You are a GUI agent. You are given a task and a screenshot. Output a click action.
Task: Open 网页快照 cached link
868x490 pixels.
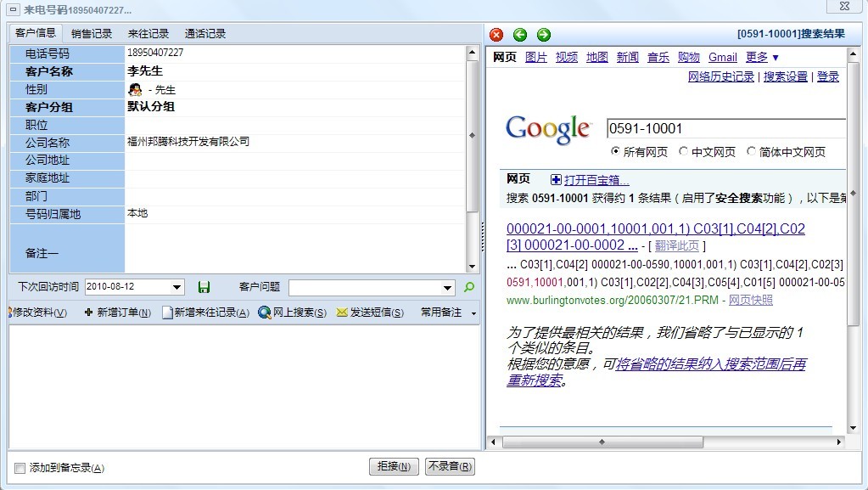(751, 300)
